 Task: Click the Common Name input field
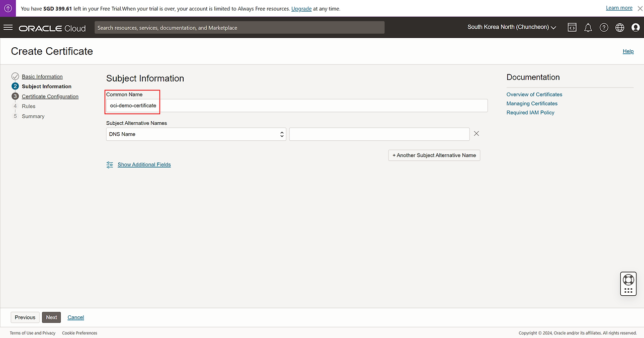pos(297,106)
